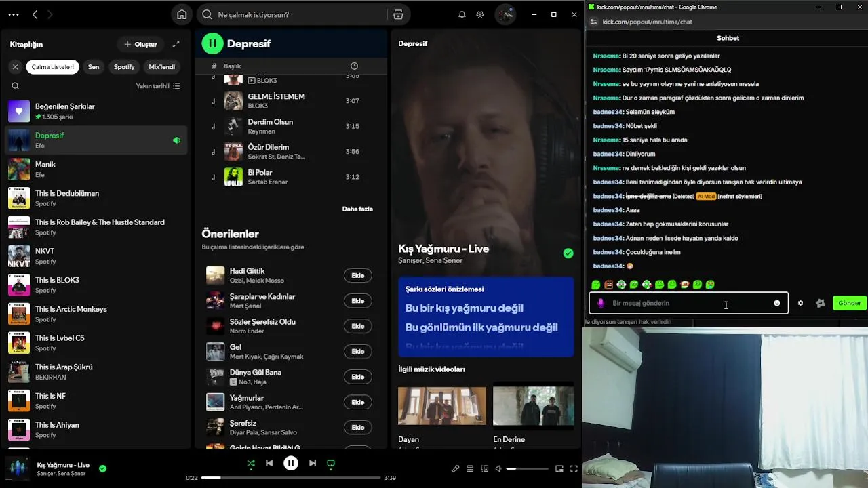Select the 'Spotify' filter chip
This screenshot has height=488, width=868.
coord(124,66)
